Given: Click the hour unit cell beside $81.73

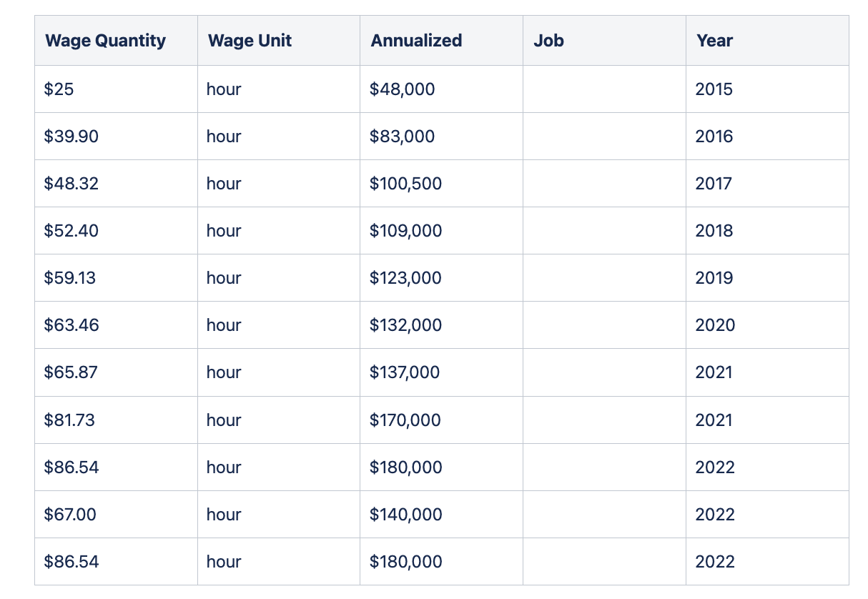Looking at the screenshot, I should click(224, 420).
